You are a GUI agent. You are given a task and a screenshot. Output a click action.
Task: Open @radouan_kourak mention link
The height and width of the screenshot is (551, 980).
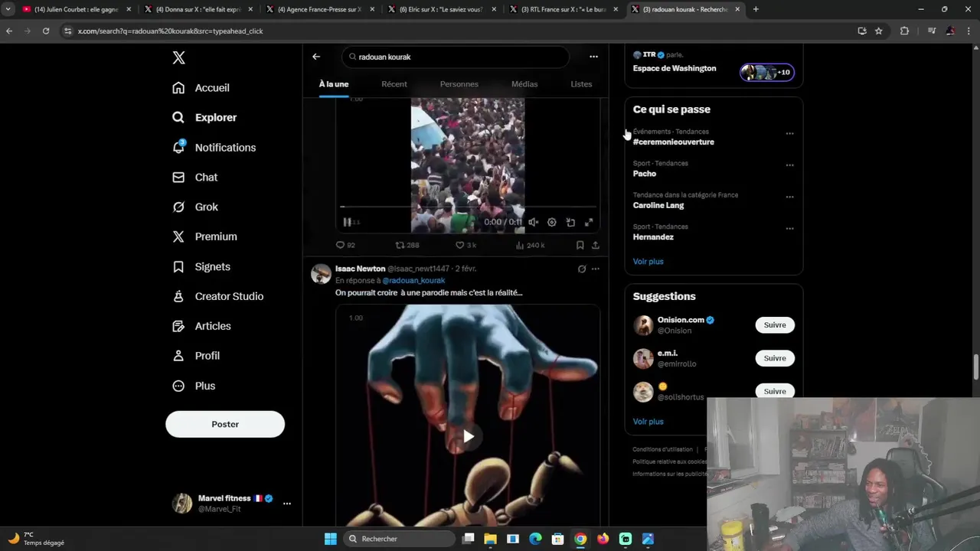tap(413, 281)
